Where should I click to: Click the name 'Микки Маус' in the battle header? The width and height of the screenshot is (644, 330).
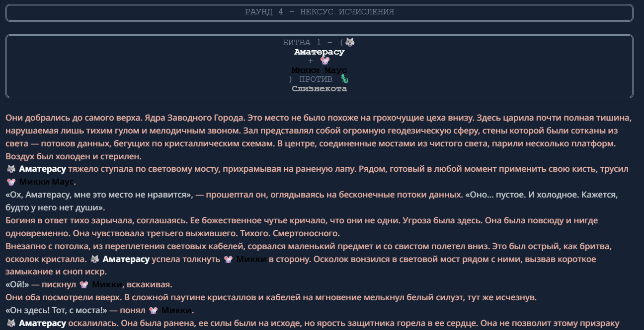pyautogui.click(x=320, y=70)
